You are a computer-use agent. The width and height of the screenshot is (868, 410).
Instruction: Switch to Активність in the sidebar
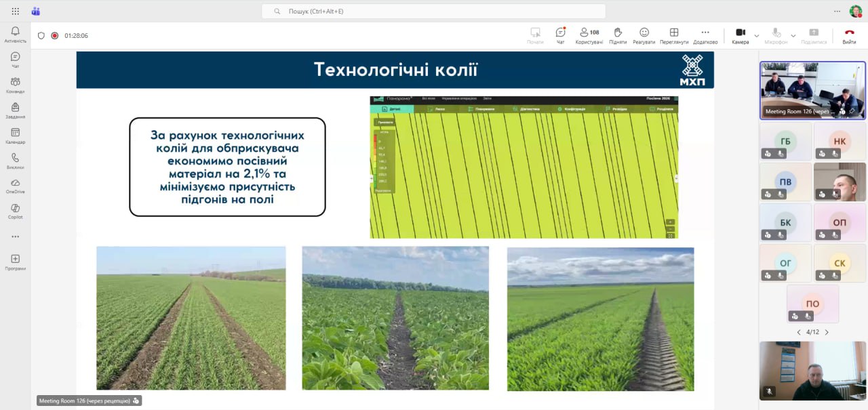point(15,35)
